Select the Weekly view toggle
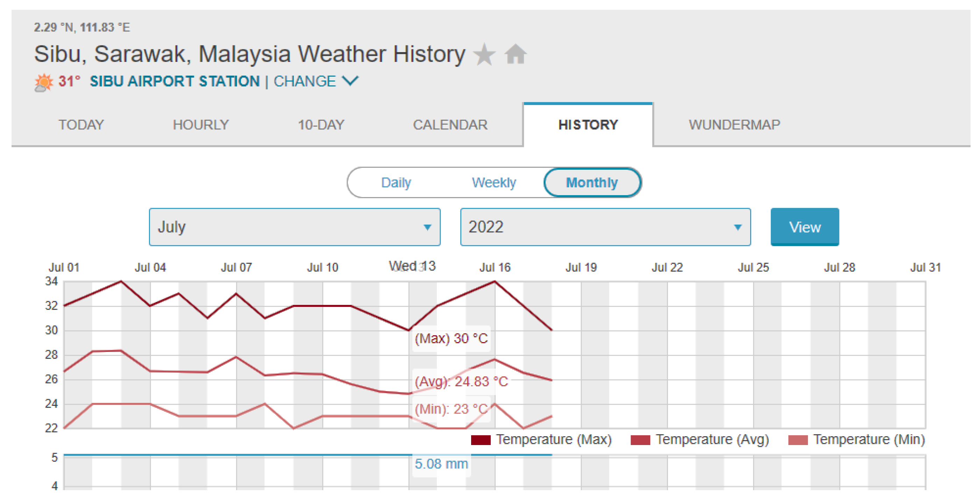This screenshot has width=980, height=501. click(x=493, y=183)
